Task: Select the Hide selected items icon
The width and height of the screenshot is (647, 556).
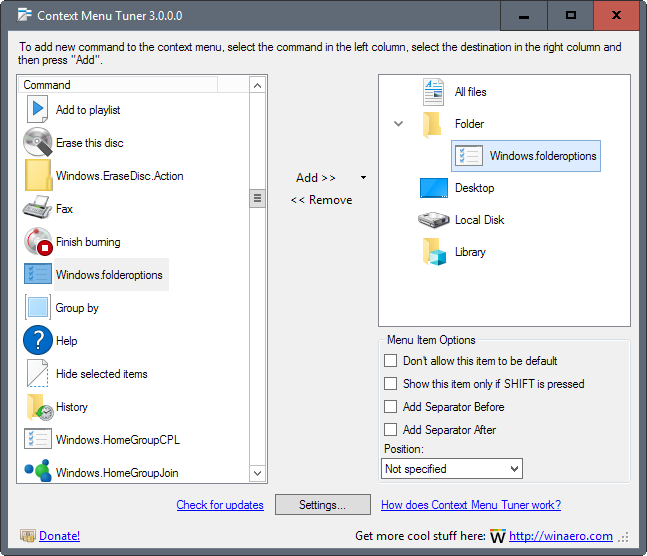Action: coord(38,374)
